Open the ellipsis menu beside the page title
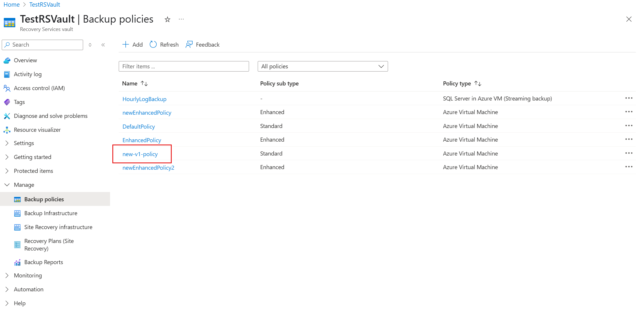The image size is (644, 320). tap(181, 19)
